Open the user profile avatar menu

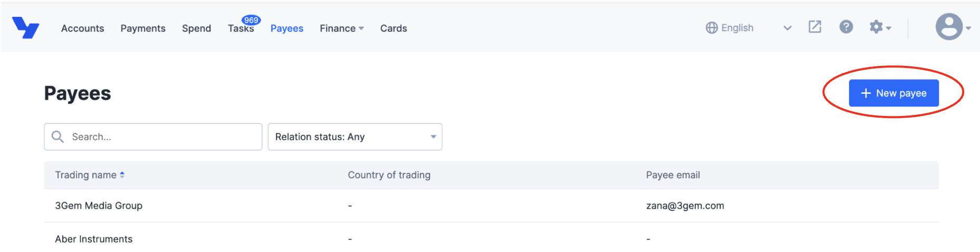[949, 27]
